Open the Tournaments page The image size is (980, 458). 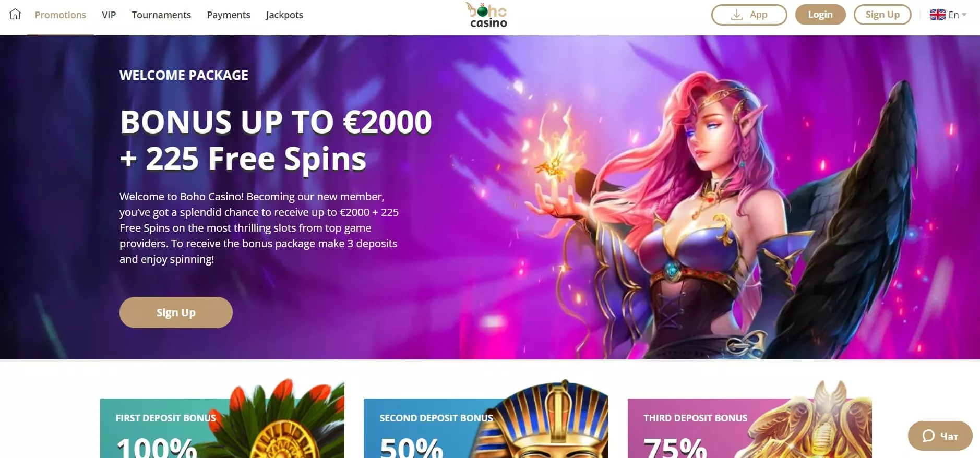coord(161,15)
